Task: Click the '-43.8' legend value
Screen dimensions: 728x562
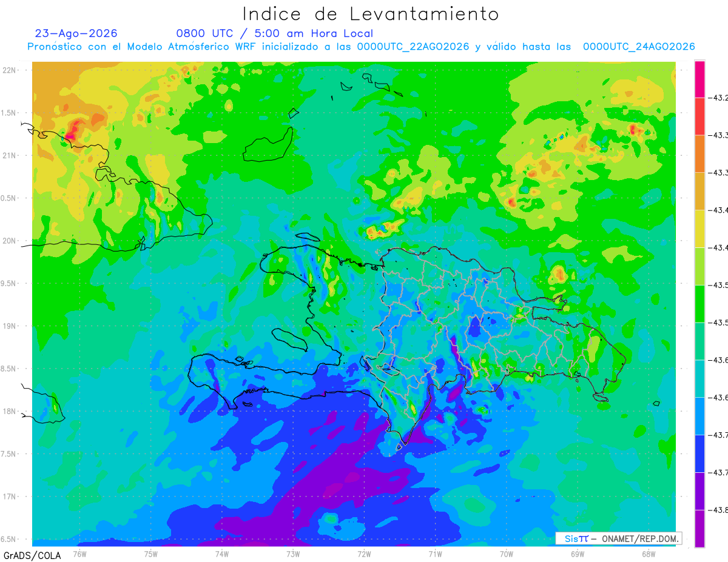Action: click(x=718, y=510)
